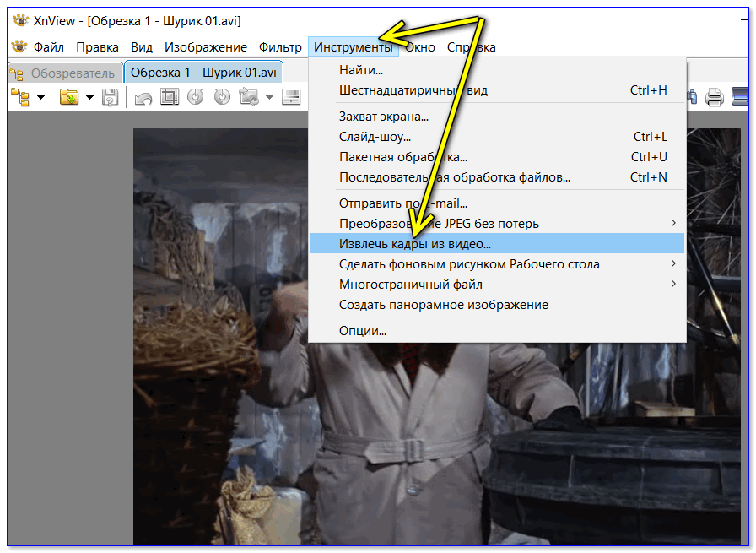Open dropdown arrow beside open folder icon
The image size is (756, 553).
89,98
